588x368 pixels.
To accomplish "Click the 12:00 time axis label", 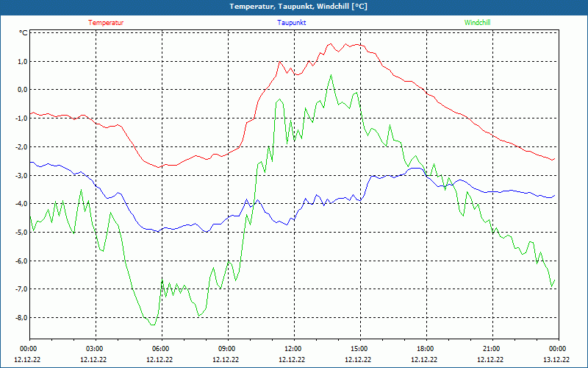I will (293, 349).
